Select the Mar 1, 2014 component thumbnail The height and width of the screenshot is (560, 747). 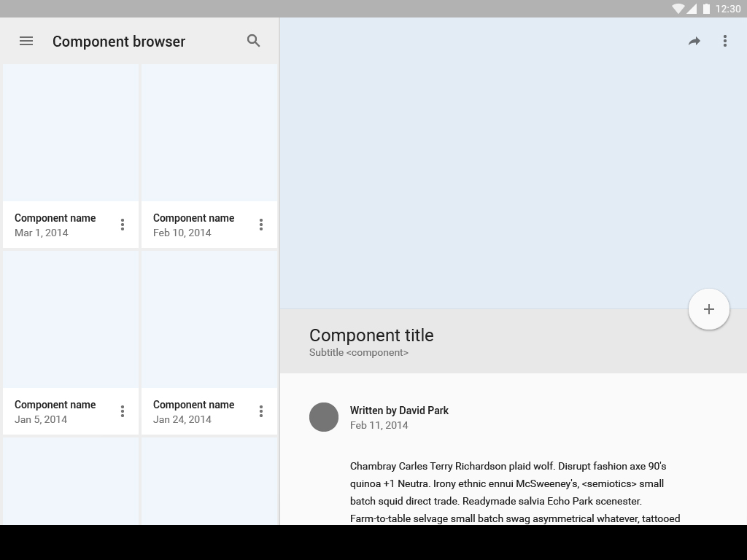click(x=71, y=133)
